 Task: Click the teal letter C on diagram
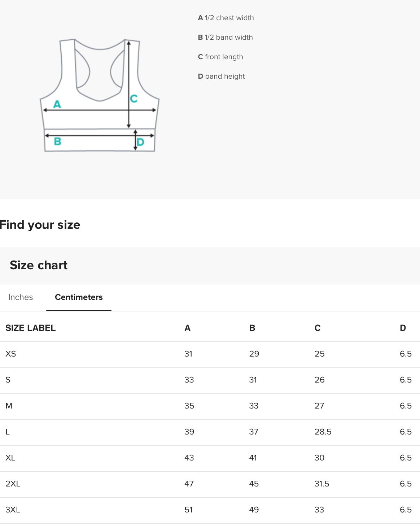click(x=134, y=99)
